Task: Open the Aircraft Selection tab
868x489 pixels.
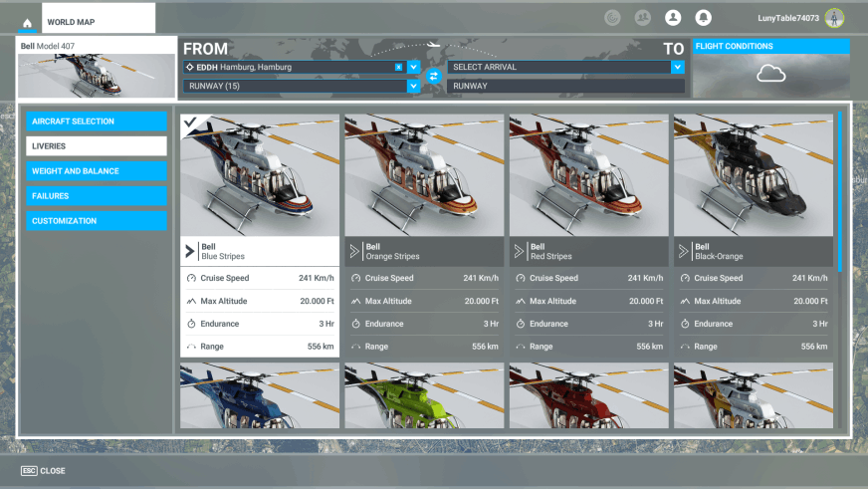Action: (97, 122)
